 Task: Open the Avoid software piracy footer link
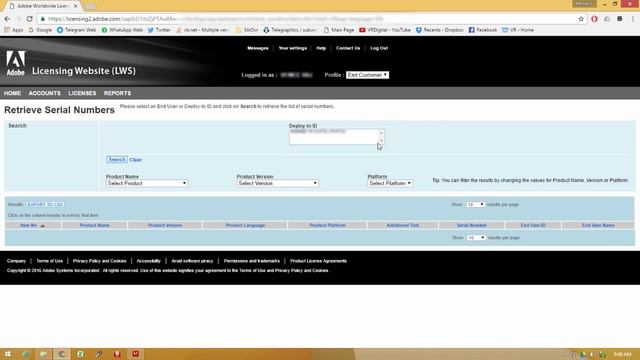tap(192, 261)
